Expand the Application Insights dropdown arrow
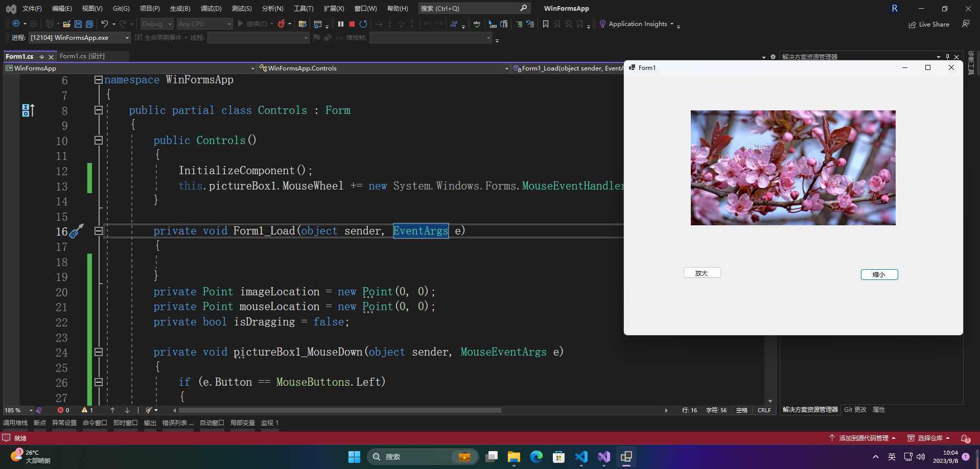980x469 pixels. pos(672,24)
